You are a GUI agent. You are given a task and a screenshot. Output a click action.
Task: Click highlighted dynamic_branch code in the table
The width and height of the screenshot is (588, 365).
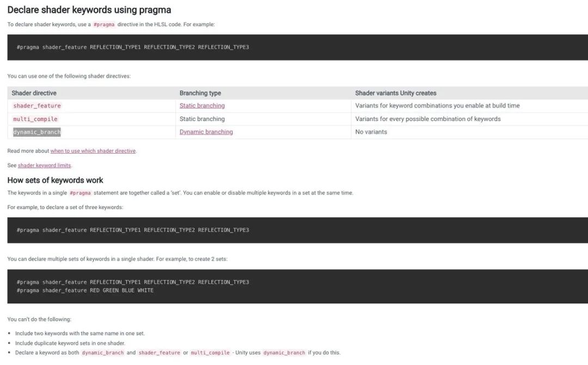(x=37, y=132)
